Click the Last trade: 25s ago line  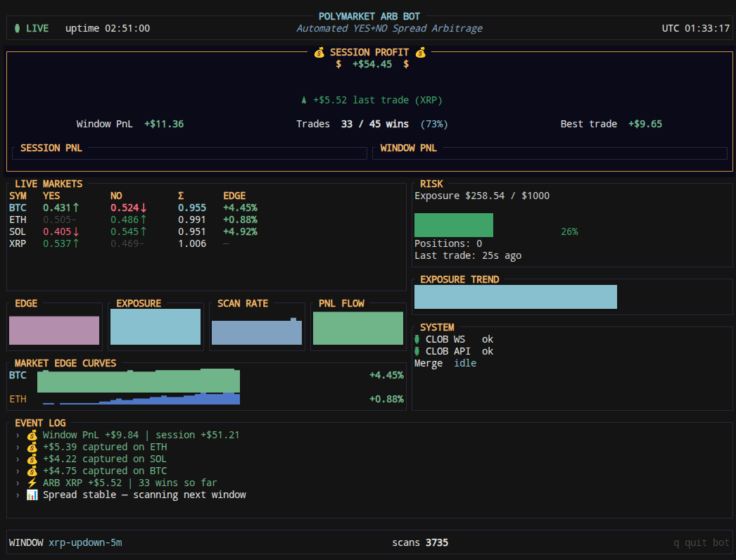coord(467,255)
